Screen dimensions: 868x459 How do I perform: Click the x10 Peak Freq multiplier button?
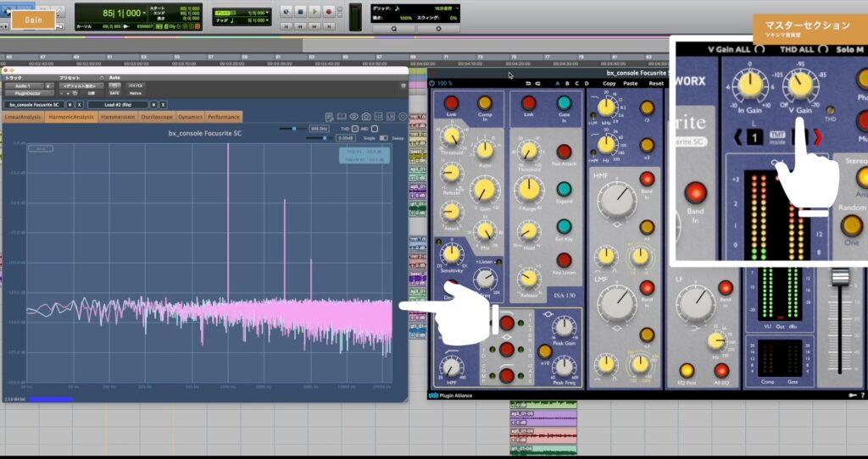point(545,351)
